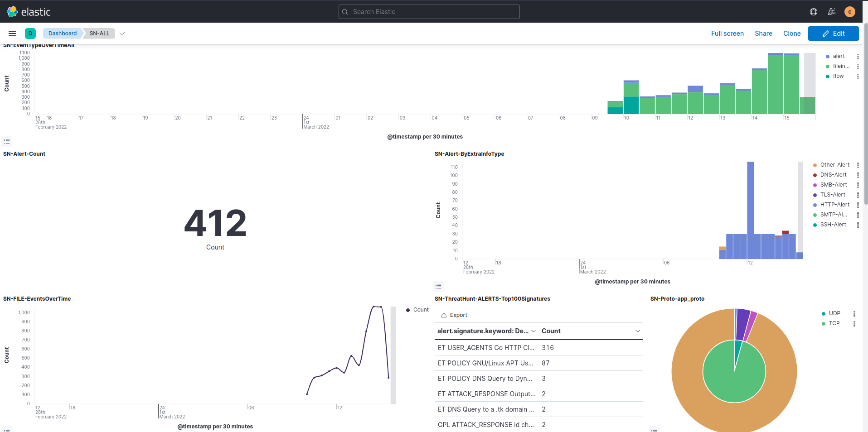
Task: Focus the Search Elastic input field
Action: coord(429,12)
